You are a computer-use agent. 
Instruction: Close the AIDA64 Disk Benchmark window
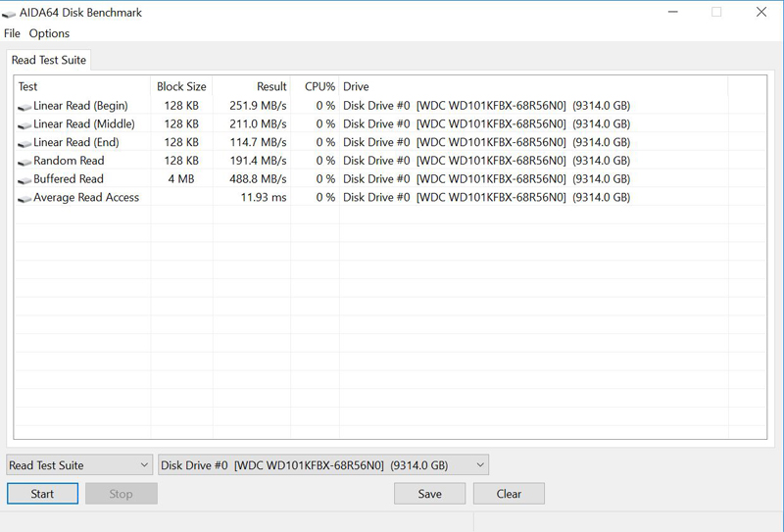pyautogui.click(x=761, y=12)
